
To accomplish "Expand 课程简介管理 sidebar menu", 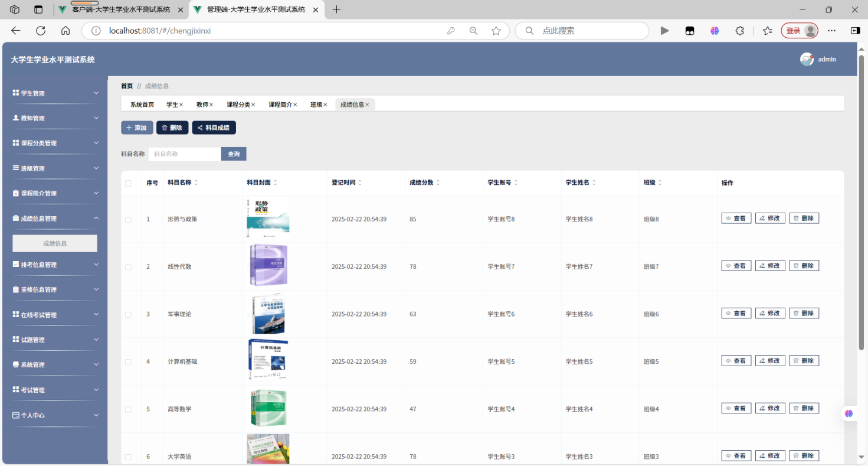I will 55,193.
